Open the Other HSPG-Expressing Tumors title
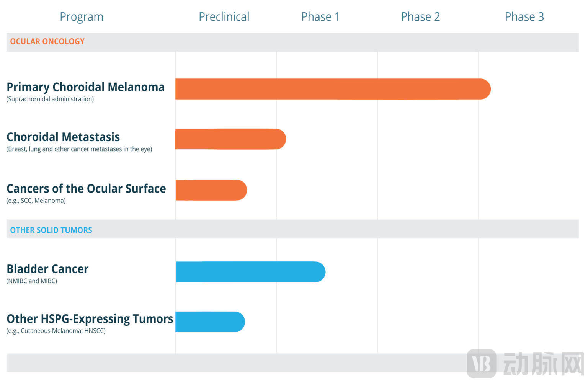Viewport: 588px width, 382px height. click(90, 319)
